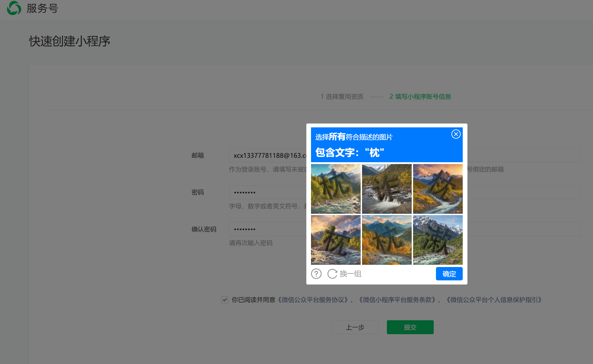The width and height of the screenshot is (593, 364).
Task: Click the 上一步 back button
Action: click(x=355, y=327)
